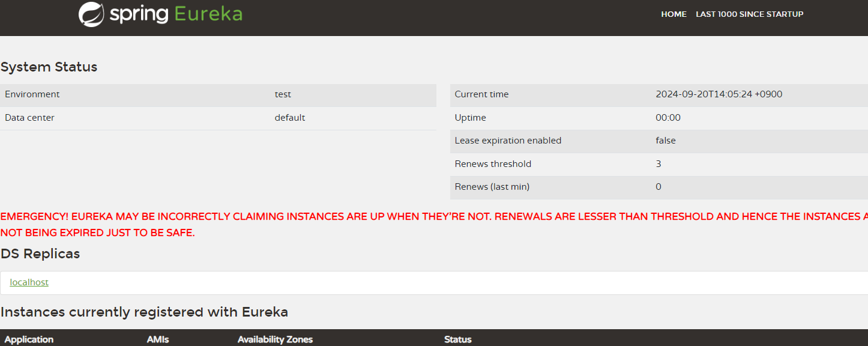This screenshot has width=868, height=346.
Task: Click the AMIs column header
Action: (x=158, y=339)
